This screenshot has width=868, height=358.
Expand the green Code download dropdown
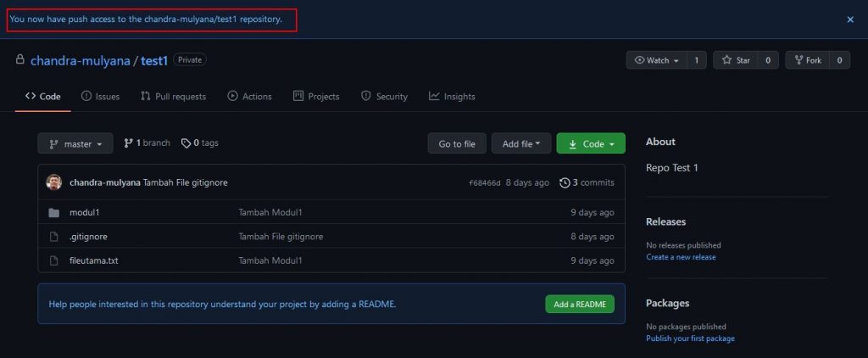click(591, 144)
